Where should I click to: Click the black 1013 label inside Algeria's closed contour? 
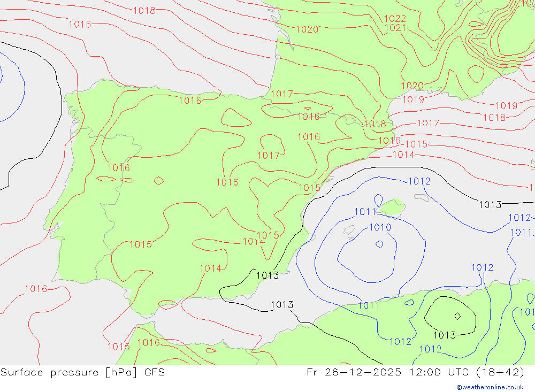point(444,335)
